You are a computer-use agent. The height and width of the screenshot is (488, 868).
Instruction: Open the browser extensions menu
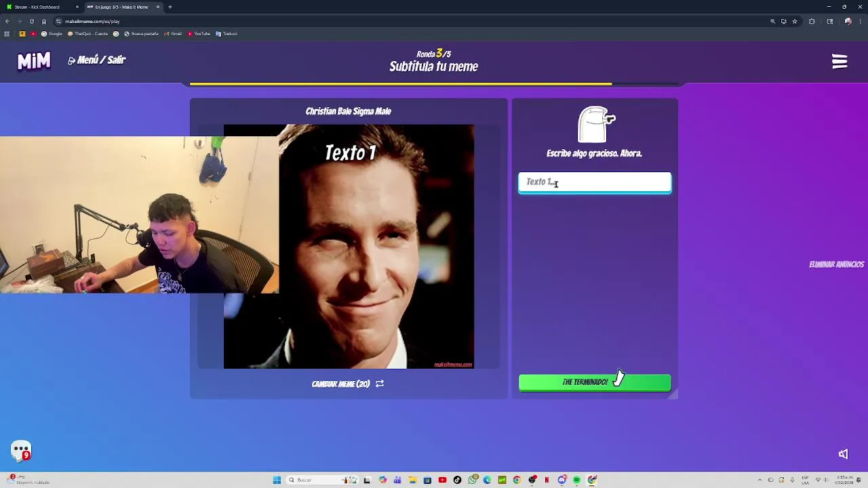812,21
